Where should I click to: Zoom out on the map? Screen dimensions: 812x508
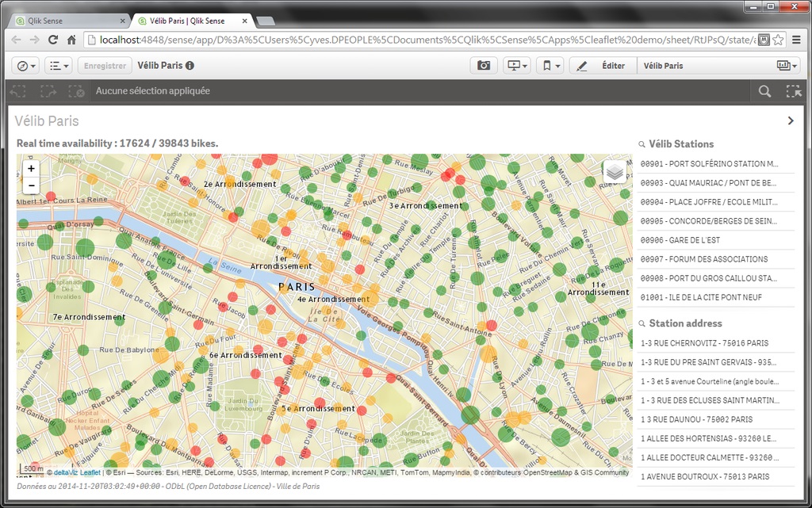click(31, 185)
